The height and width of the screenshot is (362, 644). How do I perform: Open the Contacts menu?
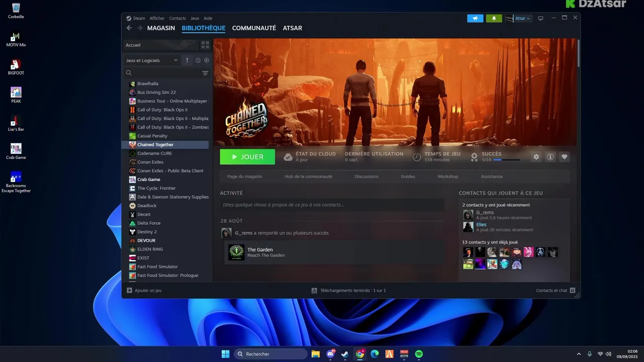pos(178,18)
